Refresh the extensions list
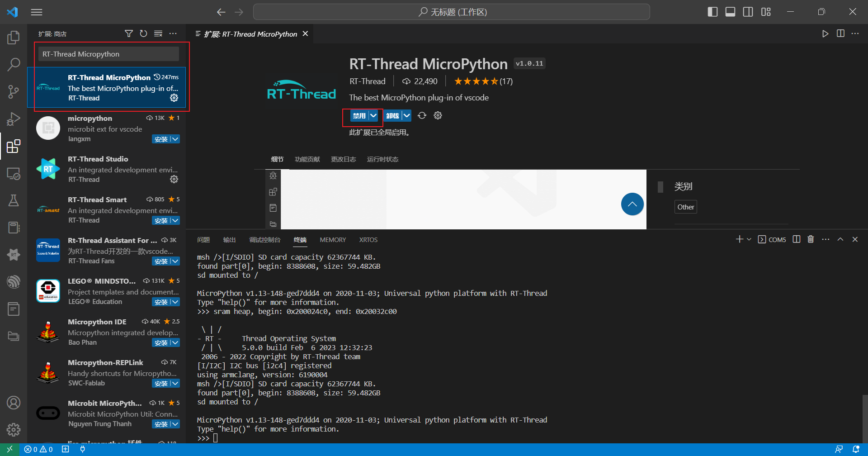This screenshot has height=456, width=868. (x=144, y=33)
